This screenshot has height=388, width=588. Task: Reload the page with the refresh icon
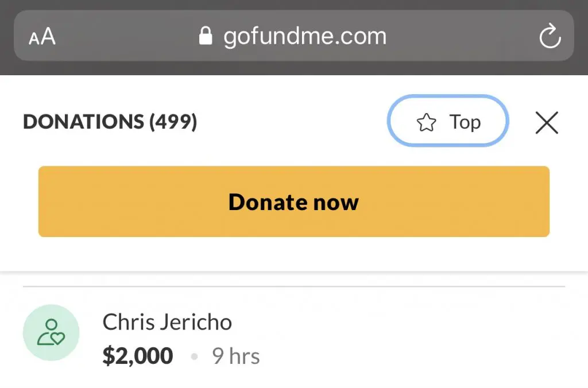click(x=550, y=37)
